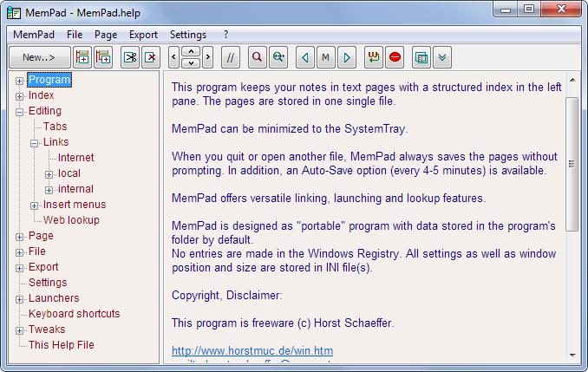
Task: Select the Export entry in the tree
Action: pyautogui.click(x=43, y=267)
